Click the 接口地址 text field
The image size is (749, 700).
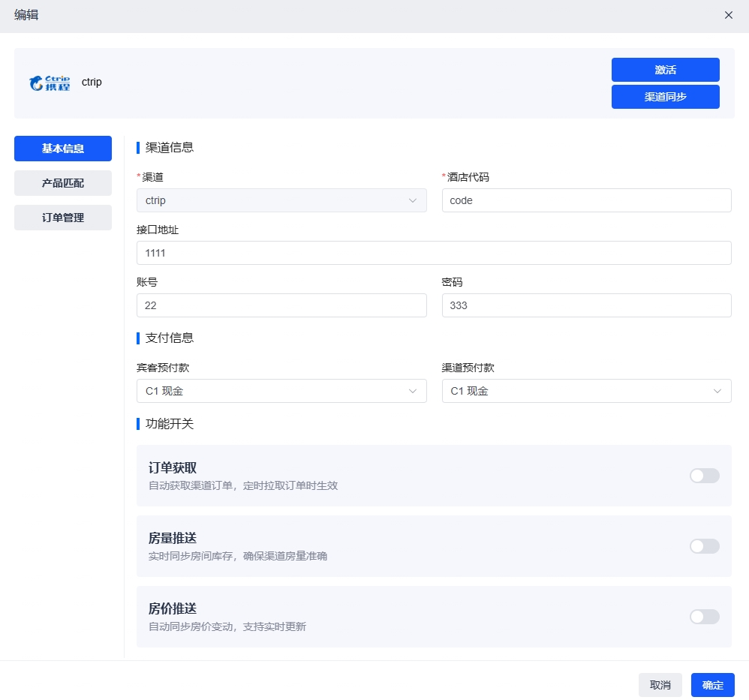tap(434, 253)
